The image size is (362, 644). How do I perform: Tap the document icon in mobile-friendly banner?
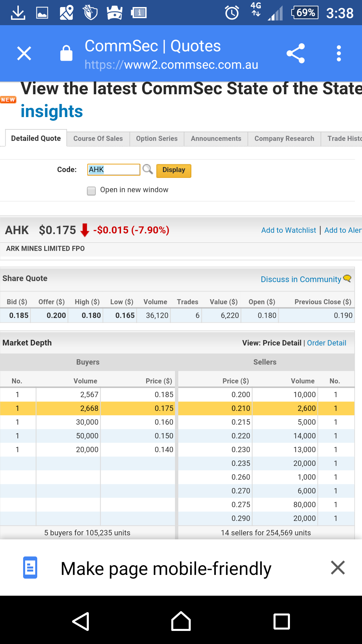tap(30, 568)
